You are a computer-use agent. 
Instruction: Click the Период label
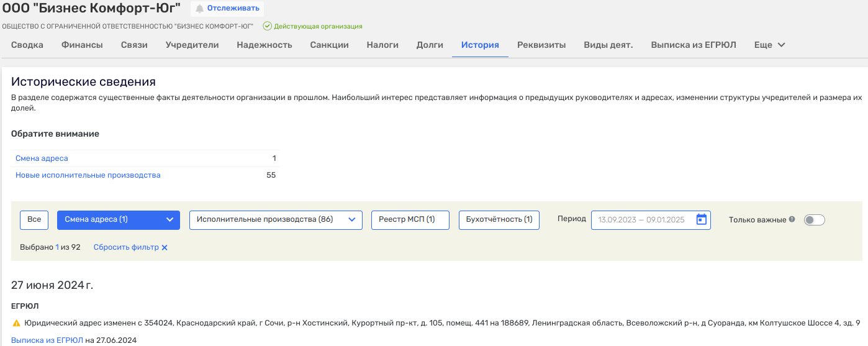[x=572, y=219]
